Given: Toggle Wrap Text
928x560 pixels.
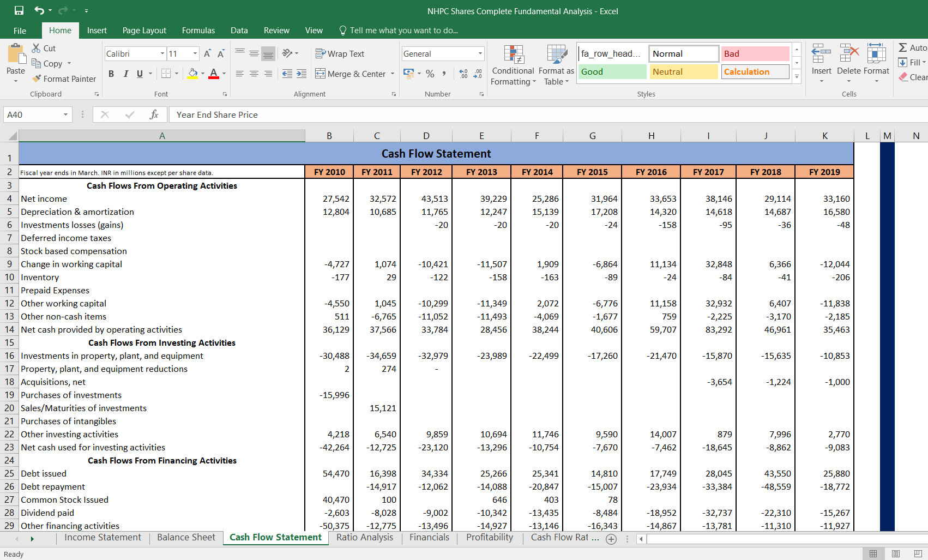Looking at the screenshot, I should [340, 53].
